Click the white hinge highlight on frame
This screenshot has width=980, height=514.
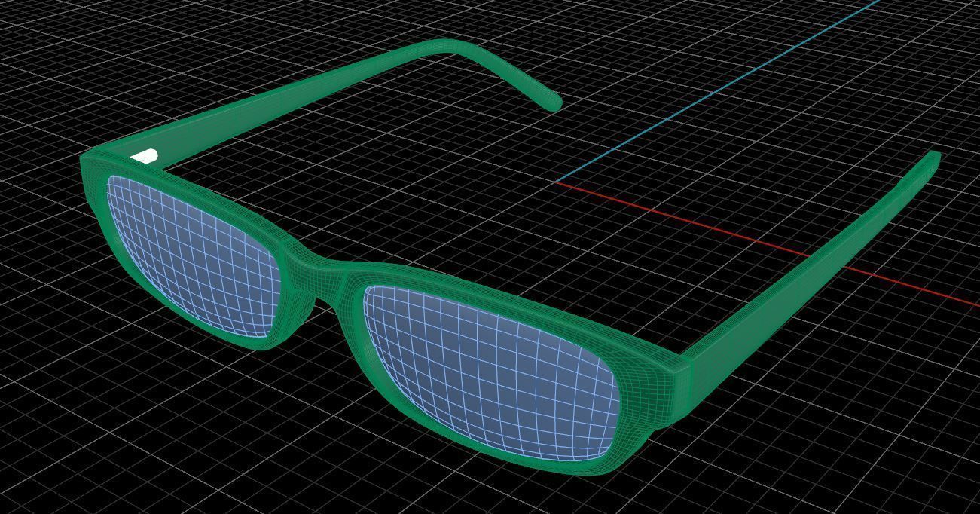point(145,157)
